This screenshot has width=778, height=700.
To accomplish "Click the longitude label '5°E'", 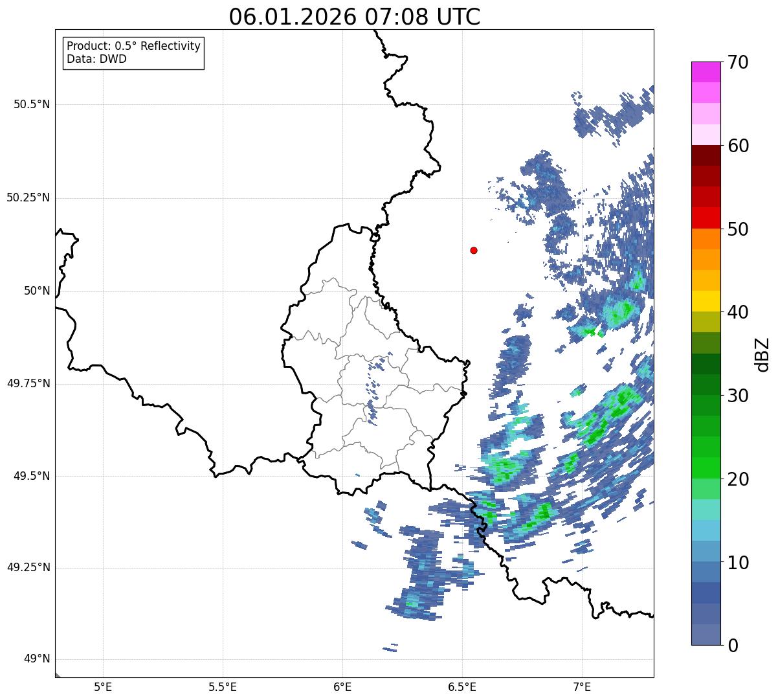I will [103, 686].
